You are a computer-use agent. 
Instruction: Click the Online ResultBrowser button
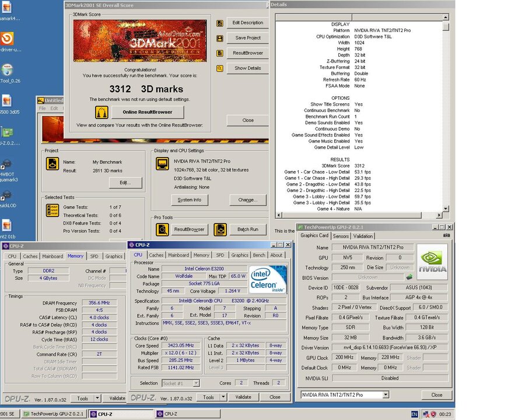148,112
